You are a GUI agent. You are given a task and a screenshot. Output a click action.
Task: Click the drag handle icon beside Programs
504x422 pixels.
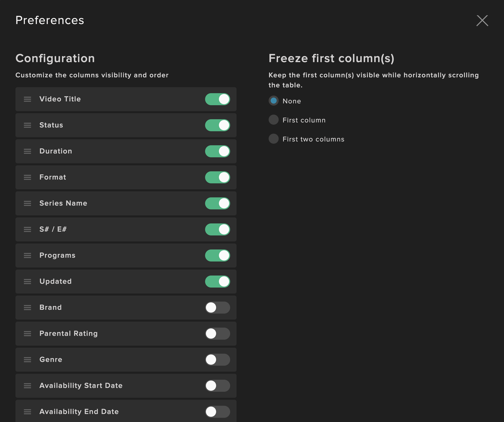[x=27, y=255]
